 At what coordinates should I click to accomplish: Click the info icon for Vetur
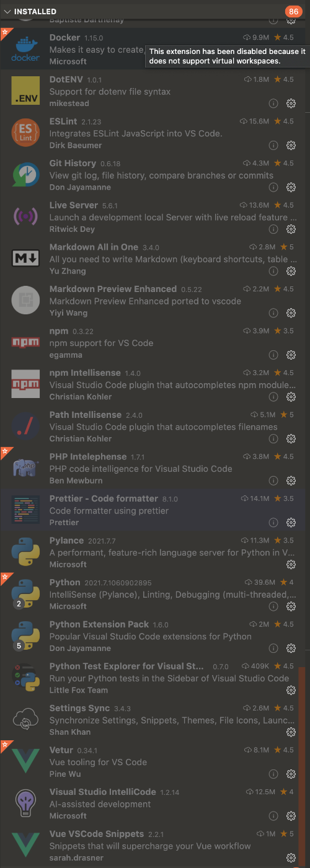coord(273,774)
